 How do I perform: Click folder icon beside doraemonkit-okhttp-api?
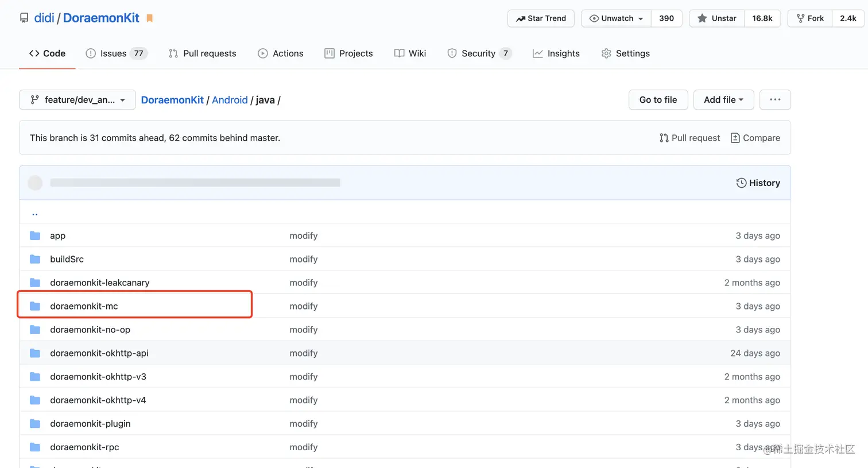click(x=35, y=353)
